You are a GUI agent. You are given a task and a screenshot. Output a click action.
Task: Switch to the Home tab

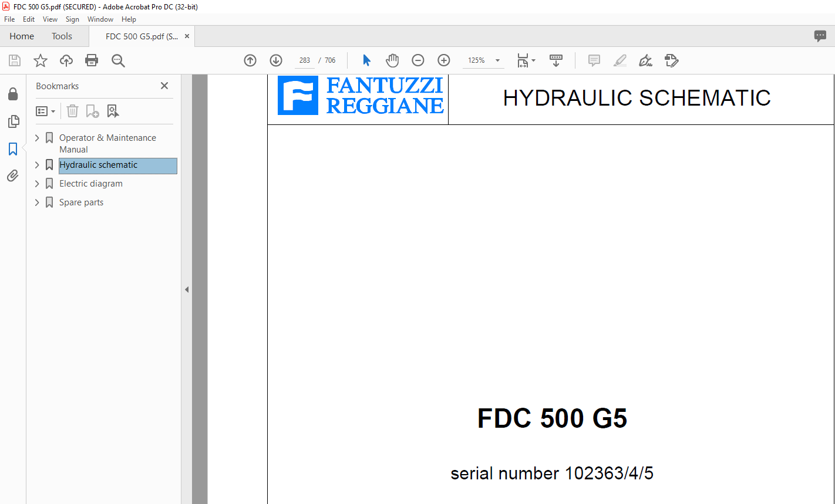coord(22,36)
